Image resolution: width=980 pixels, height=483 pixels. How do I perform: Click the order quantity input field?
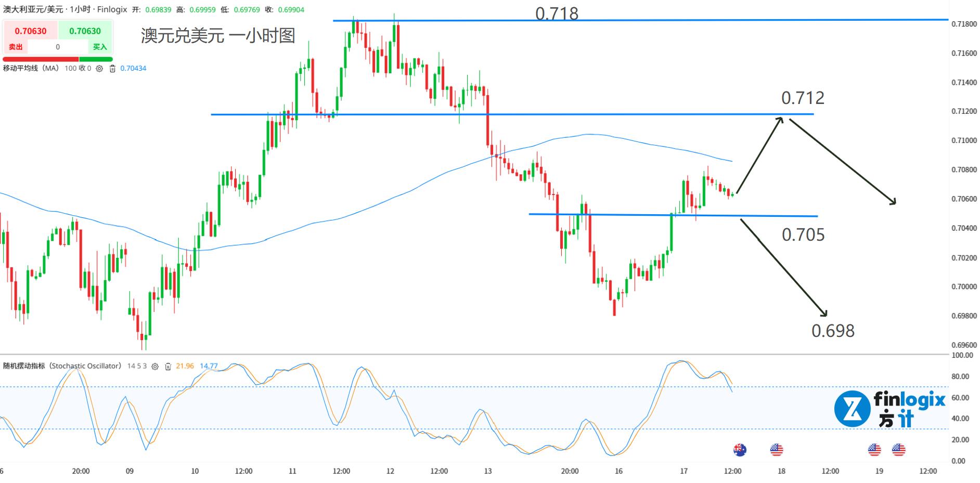point(58,47)
